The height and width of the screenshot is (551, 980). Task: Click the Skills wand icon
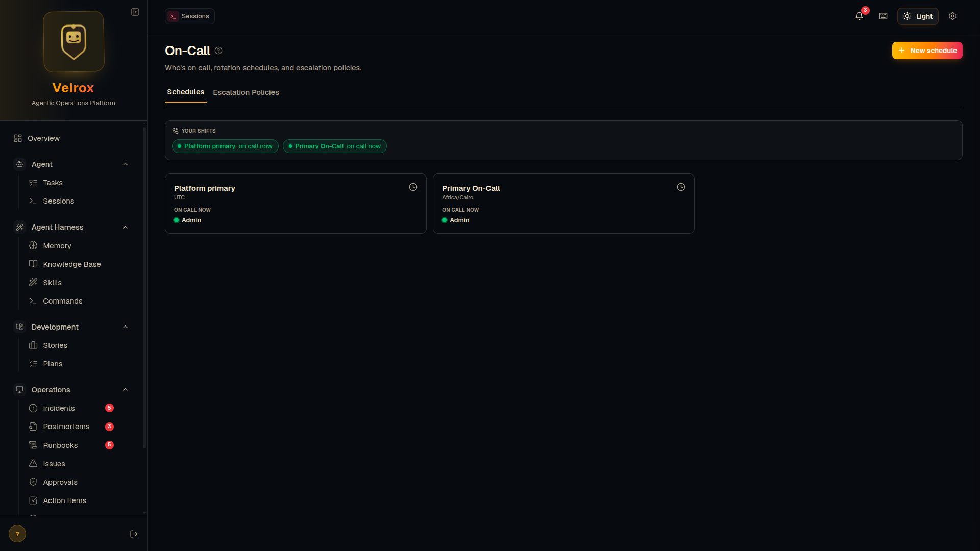(33, 282)
